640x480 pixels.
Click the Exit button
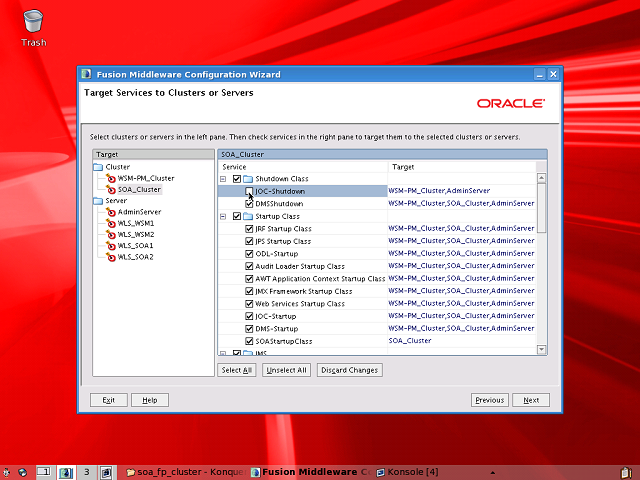coord(109,400)
